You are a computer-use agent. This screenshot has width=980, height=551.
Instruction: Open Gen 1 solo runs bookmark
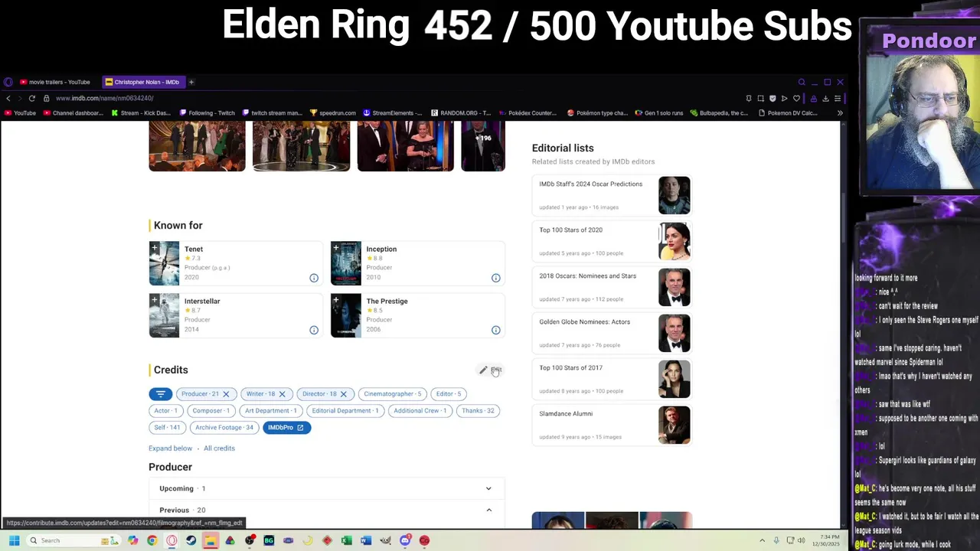(x=658, y=113)
